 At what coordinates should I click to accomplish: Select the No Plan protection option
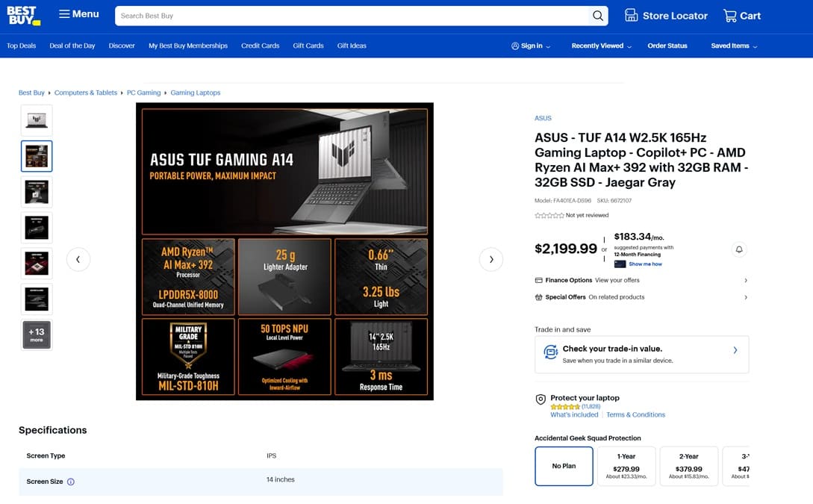[x=564, y=466]
